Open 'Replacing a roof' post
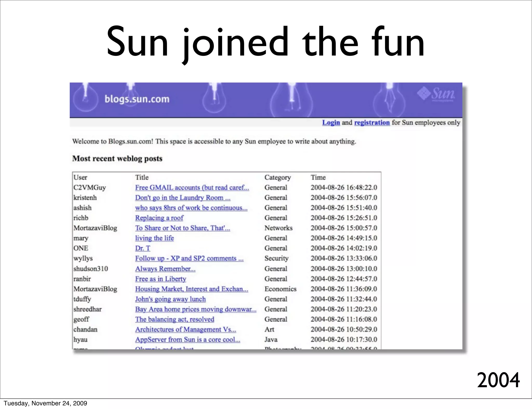 pos(159,218)
